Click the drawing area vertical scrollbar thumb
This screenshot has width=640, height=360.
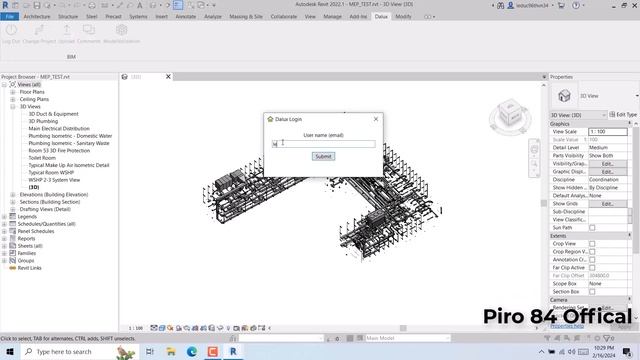pyautogui.click(x=543, y=203)
